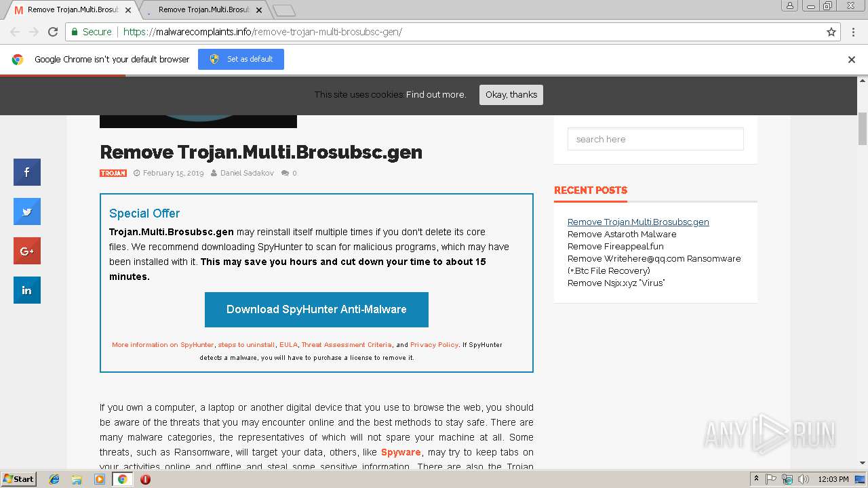Image resolution: width=868 pixels, height=488 pixels.
Task: Open More information on SpyHunter link
Action: click(163, 344)
